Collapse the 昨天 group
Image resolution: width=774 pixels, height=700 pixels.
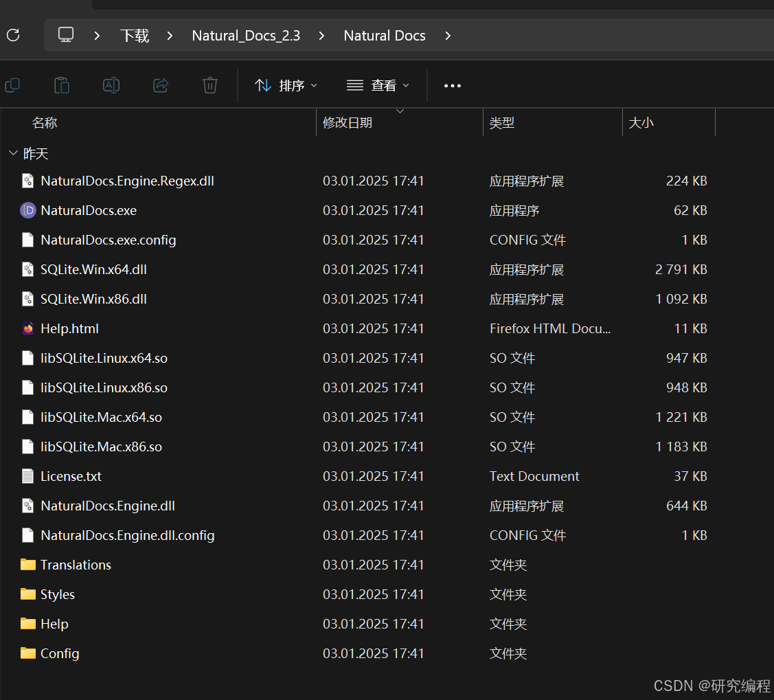point(13,153)
